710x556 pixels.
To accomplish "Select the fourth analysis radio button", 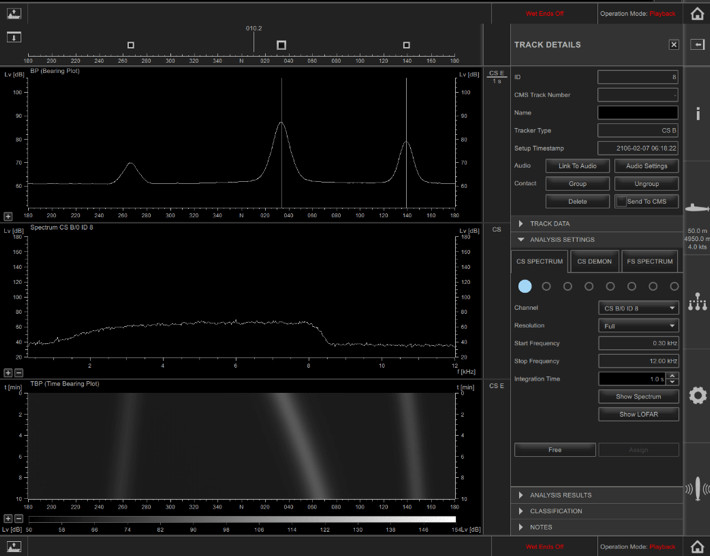I will point(589,286).
